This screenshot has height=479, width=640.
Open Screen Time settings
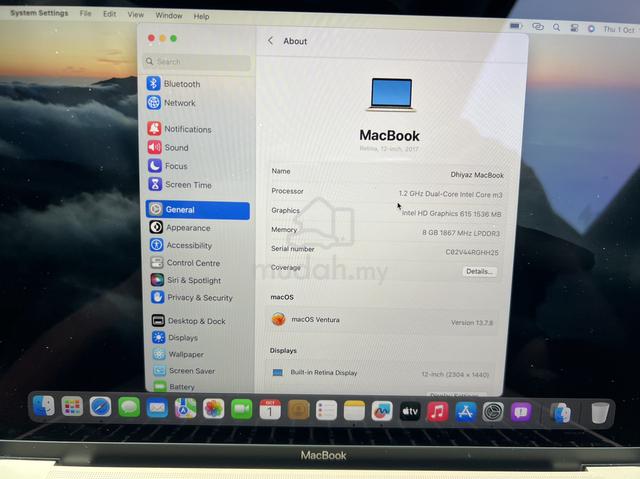pos(180,185)
